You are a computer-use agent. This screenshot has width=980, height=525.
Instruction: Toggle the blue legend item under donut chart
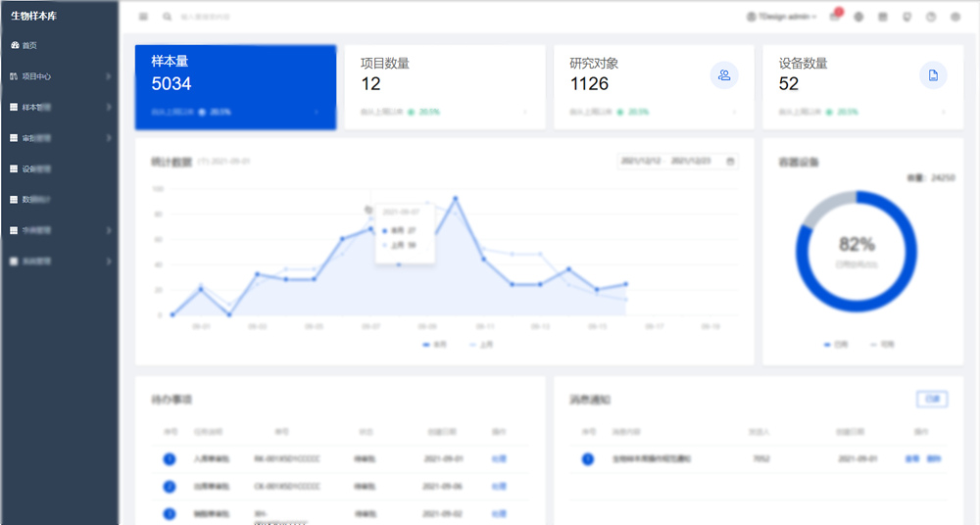(x=834, y=345)
